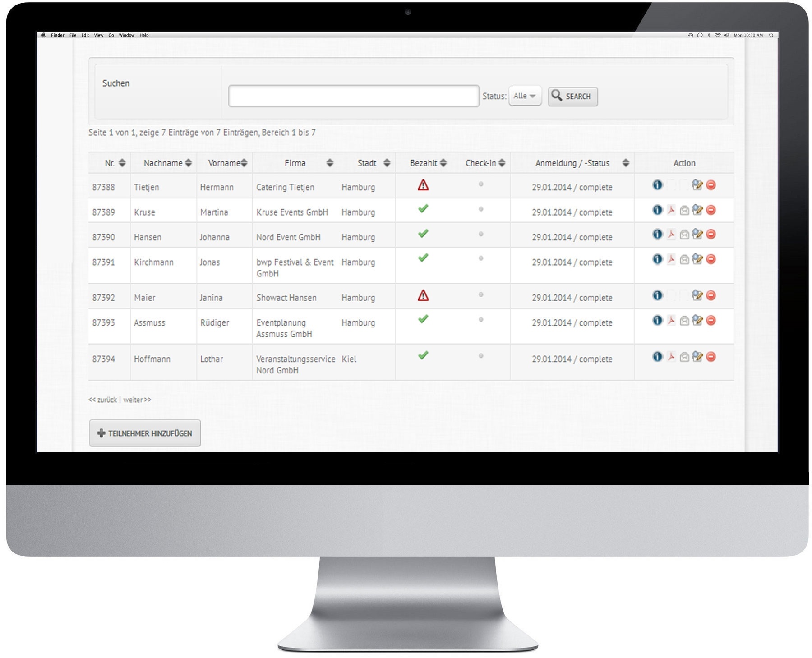
Task: Delete participant Tietjen
Action: coord(711,185)
